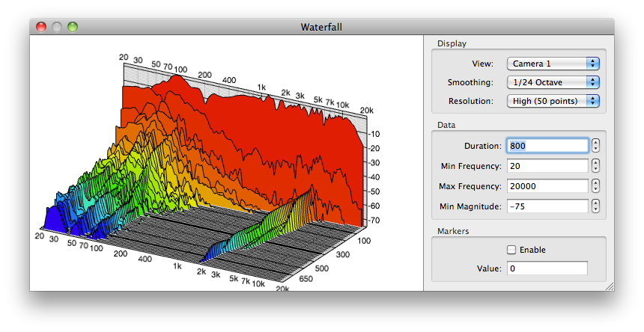Click the Waterfall title bar text
Screen dimensions: 644x332
(x=321, y=27)
